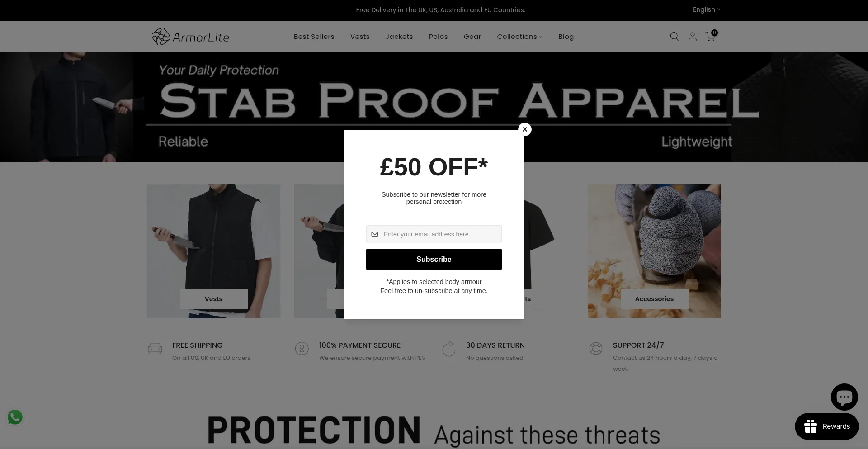Open the Jackets nav item
This screenshot has width=868, height=449.
(x=399, y=37)
